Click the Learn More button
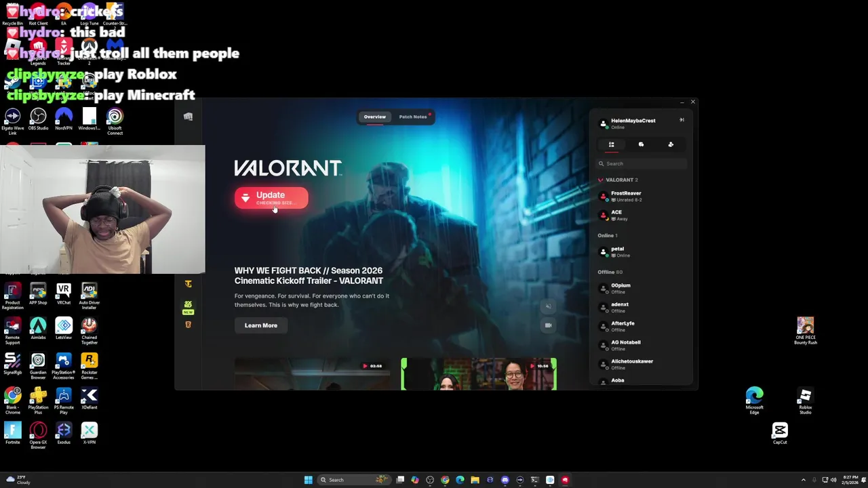The image size is (868, 488). tap(261, 325)
